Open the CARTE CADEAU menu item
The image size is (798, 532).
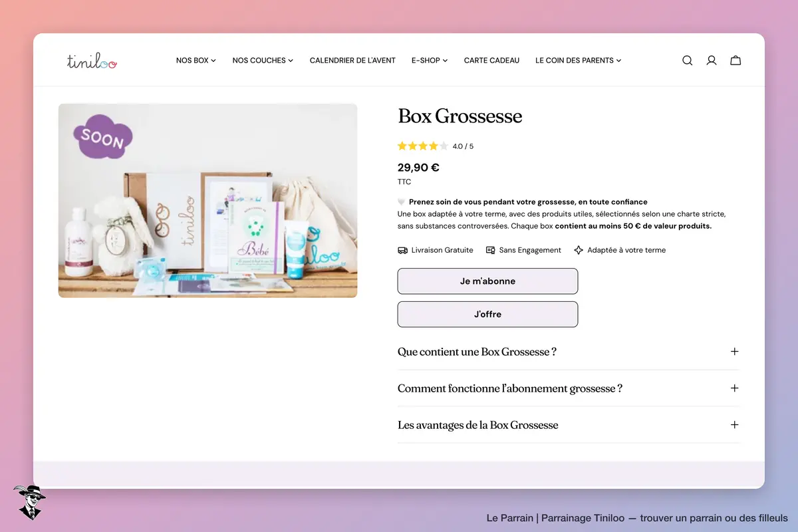[x=491, y=61]
